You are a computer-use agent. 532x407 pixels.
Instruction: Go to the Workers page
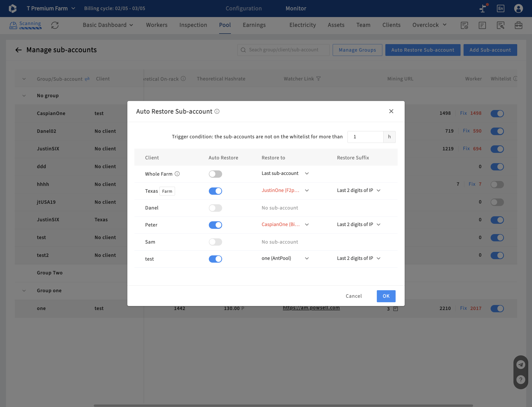pyautogui.click(x=157, y=25)
